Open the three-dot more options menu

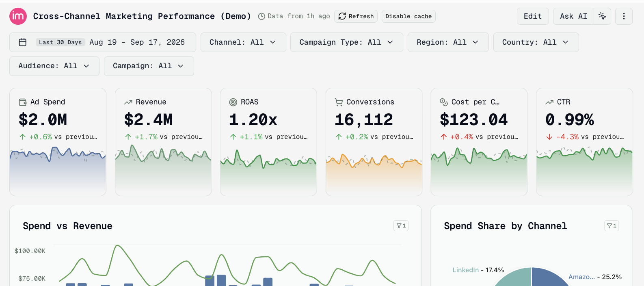[x=624, y=16]
